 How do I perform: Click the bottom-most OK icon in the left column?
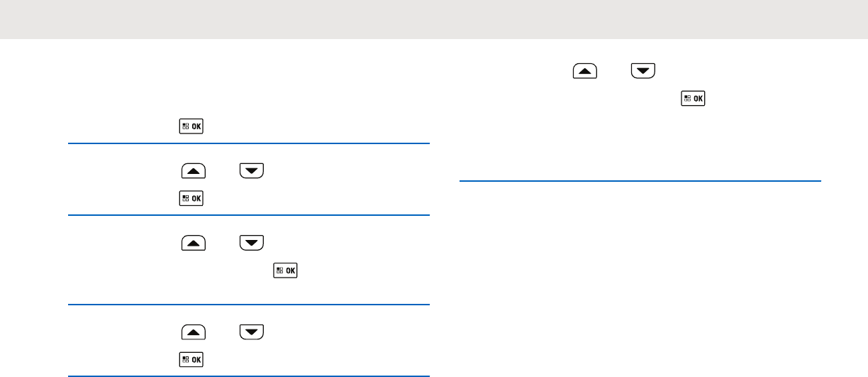[x=194, y=359]
